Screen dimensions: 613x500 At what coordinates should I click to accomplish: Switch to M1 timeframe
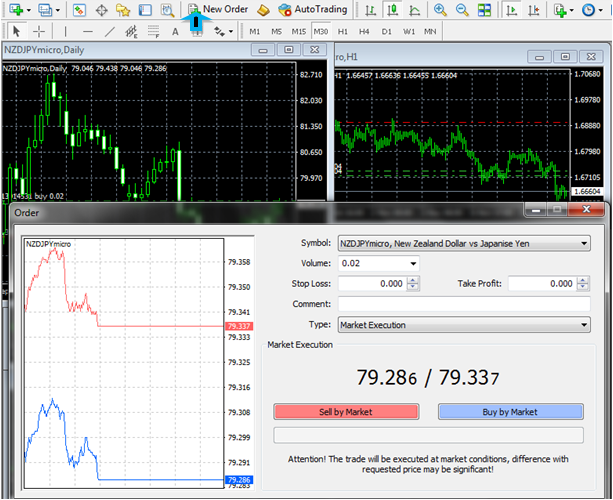254,31
